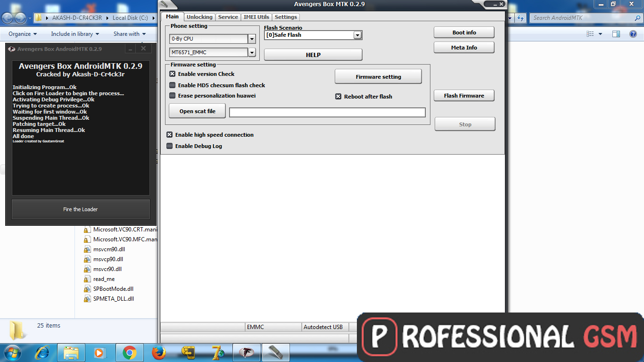Click the Avengers loader title bar icon
The height and width of the screenshot is (362, 644).
12,49
